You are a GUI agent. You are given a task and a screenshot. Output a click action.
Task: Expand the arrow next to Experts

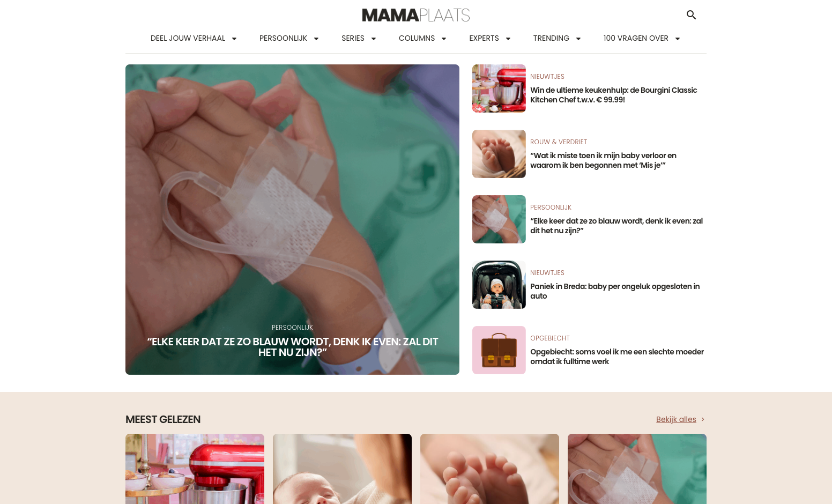tap(508, 39)
